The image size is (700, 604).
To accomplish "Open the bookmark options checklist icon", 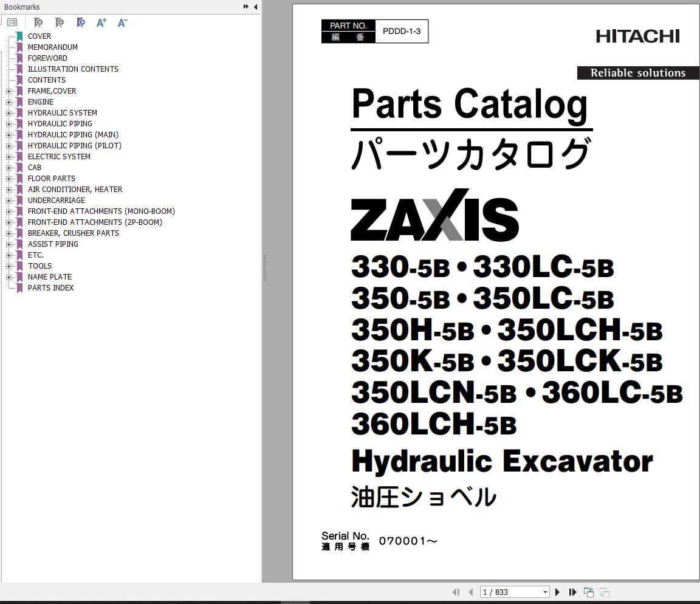I will 12,22.
